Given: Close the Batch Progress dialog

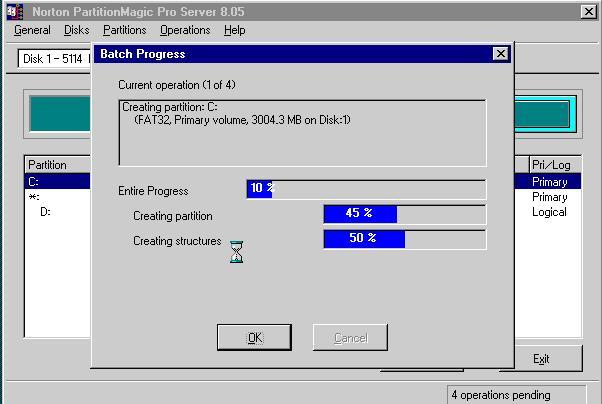Looking at the screenshot, I should [x=501, y=54].
